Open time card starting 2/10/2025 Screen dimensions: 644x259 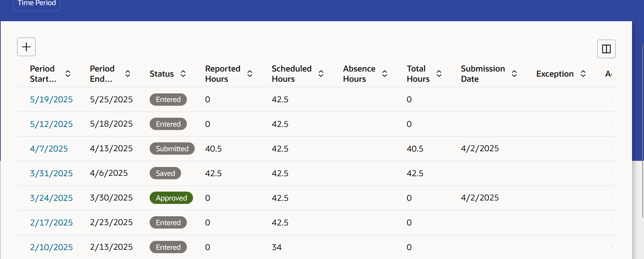click(51, 247)
